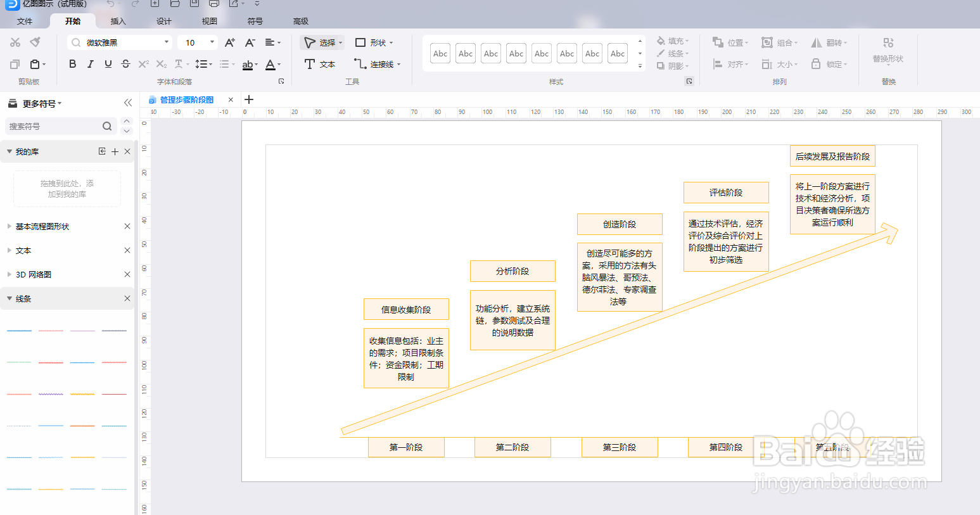Click the Connector tool (连接线)

tap(378, 64)
